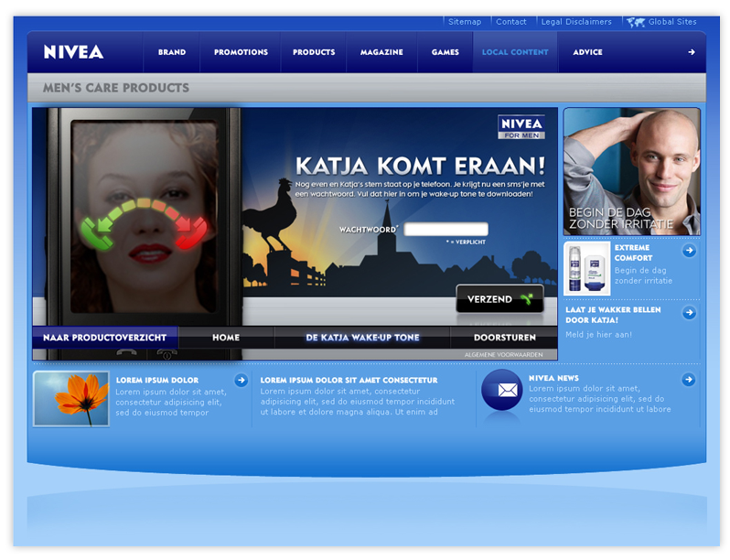730x560 pixels.
Task: Click the NIVEA logo in header
Action: pyautogui.click(x=74, y=52)
